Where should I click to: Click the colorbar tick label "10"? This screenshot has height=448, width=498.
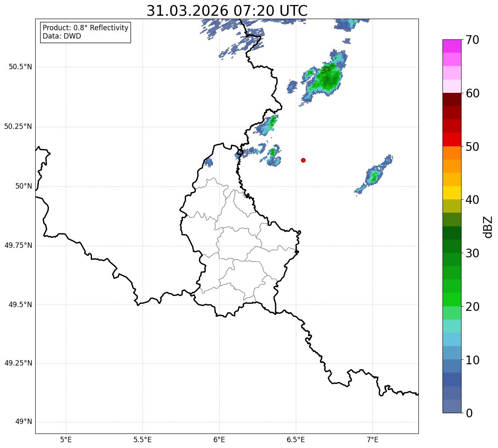pos(472,360)
